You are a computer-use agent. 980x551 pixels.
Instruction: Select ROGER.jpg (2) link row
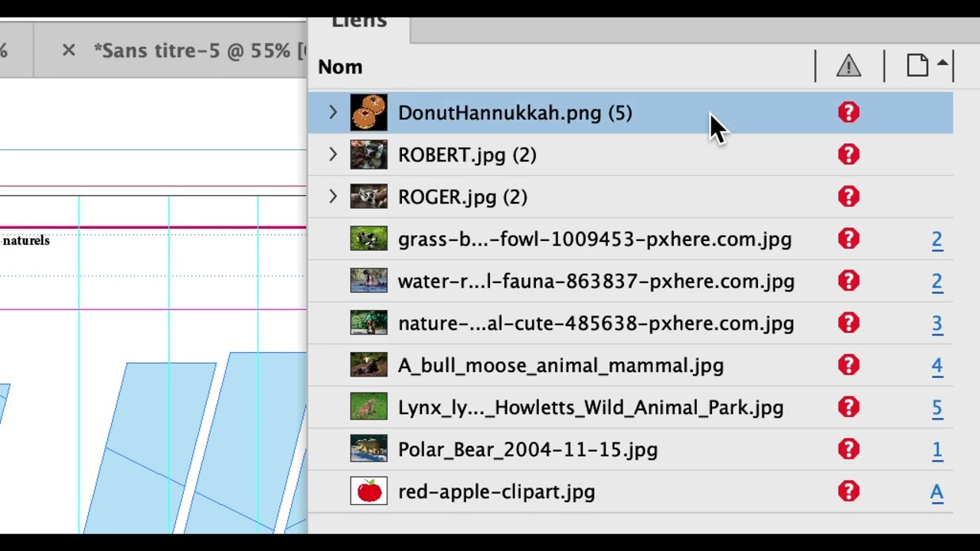point(631,197)
